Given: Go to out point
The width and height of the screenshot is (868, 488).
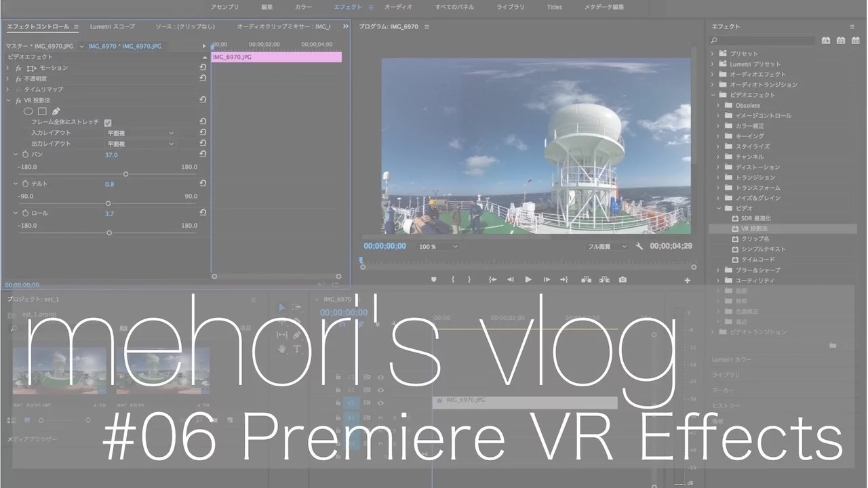Looking at the screenshot, I should 564,279.
